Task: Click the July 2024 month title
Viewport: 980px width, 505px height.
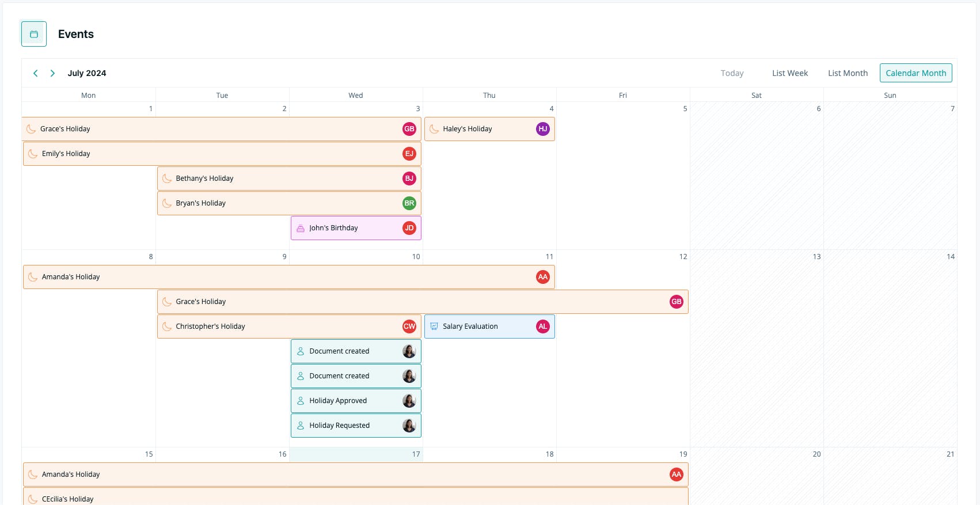Action: [87, 73]
